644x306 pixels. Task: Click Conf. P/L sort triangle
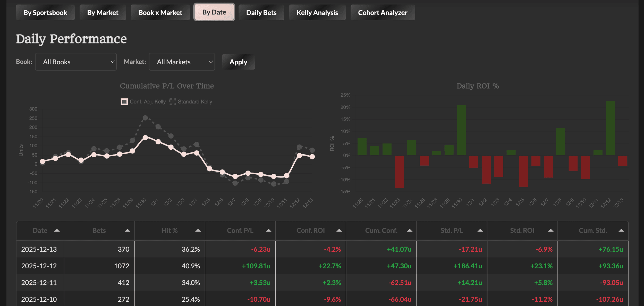pyautogui.click(x=268, y=231)
